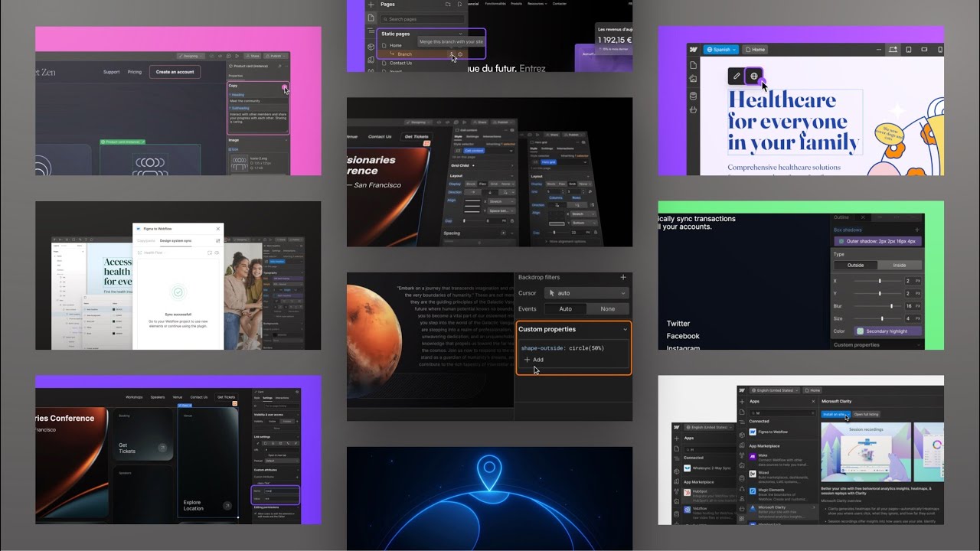This screenshot has height=551, width=980.
Task: Click the Home page tab beside Spanish
Action: pos(755,50)
